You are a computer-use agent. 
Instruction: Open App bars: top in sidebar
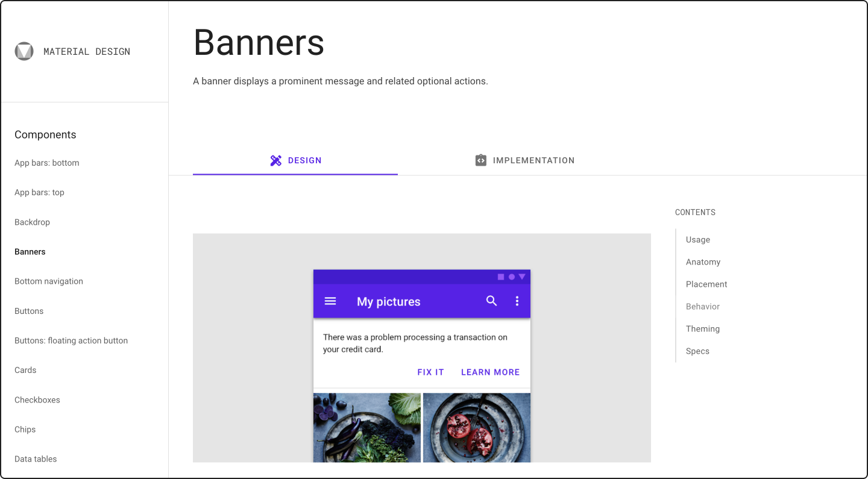39,192
